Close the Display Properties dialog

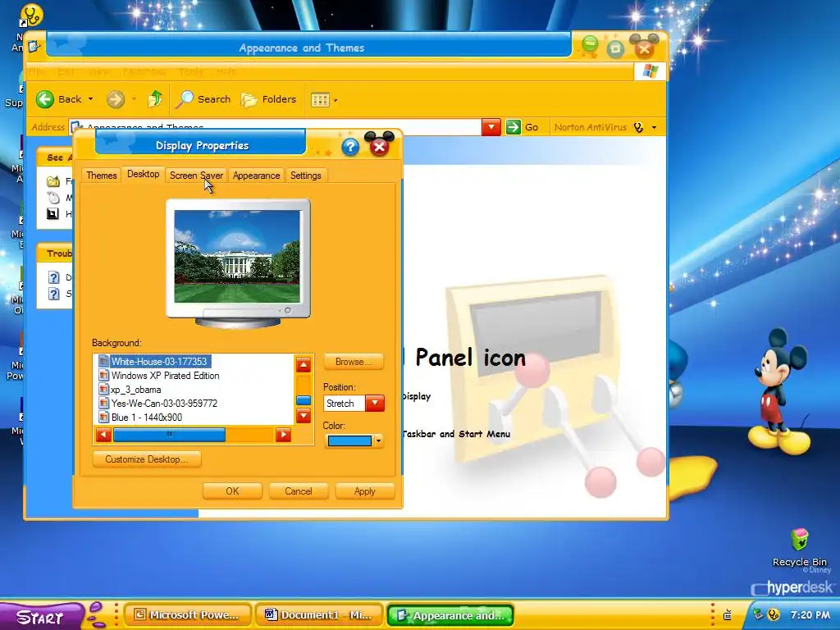click(379, 146)
